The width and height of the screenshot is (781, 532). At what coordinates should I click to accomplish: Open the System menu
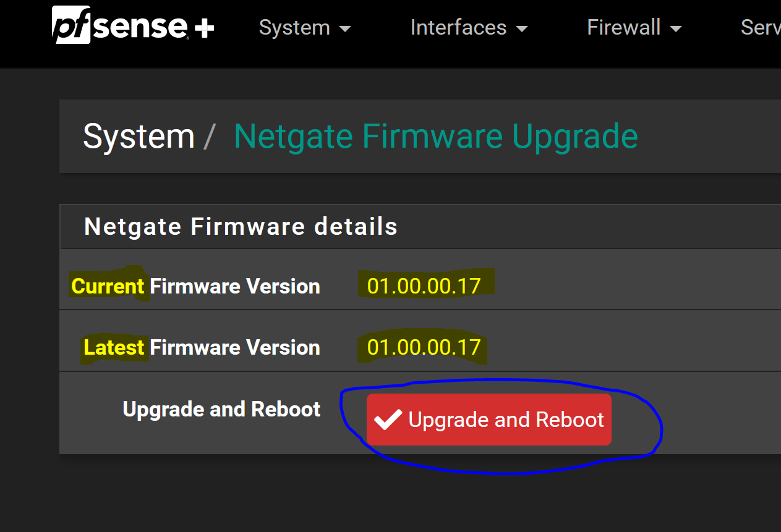click(x=305, y=28)
